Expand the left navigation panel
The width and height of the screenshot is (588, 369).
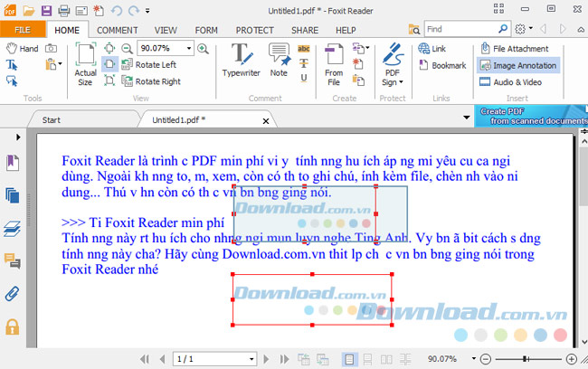(x=18, y=137)
